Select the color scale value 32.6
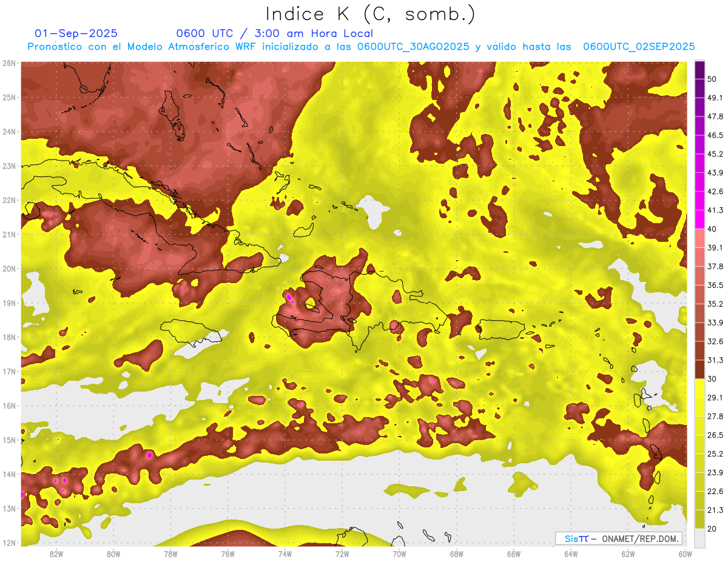 [x=715, y=341]
